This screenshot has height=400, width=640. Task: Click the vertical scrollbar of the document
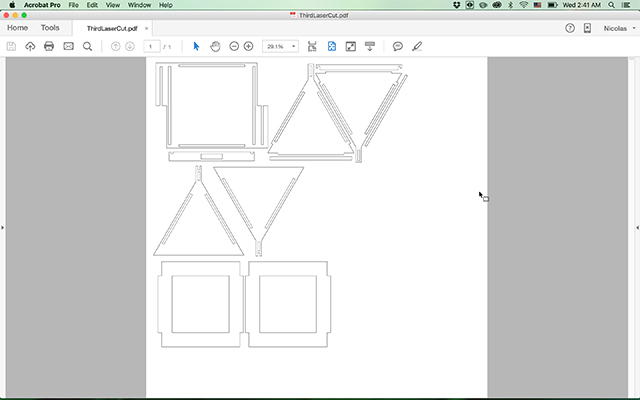pyautogui.click(x=631, y=227)
